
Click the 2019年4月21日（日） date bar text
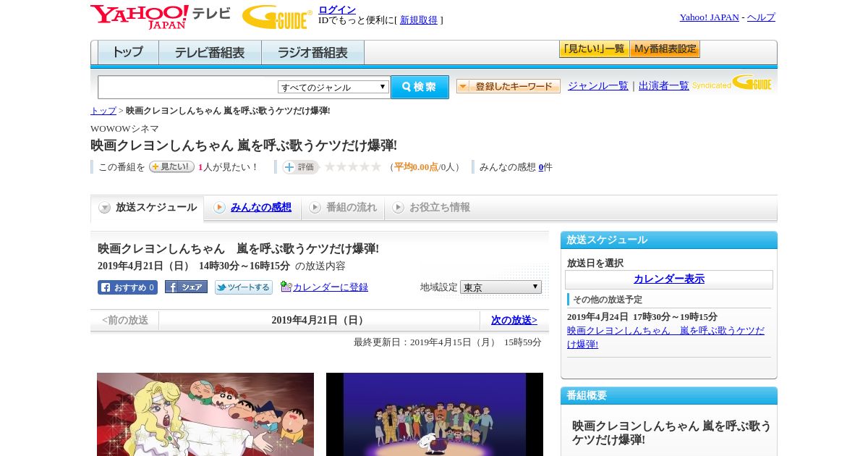(x=319, y=320)
